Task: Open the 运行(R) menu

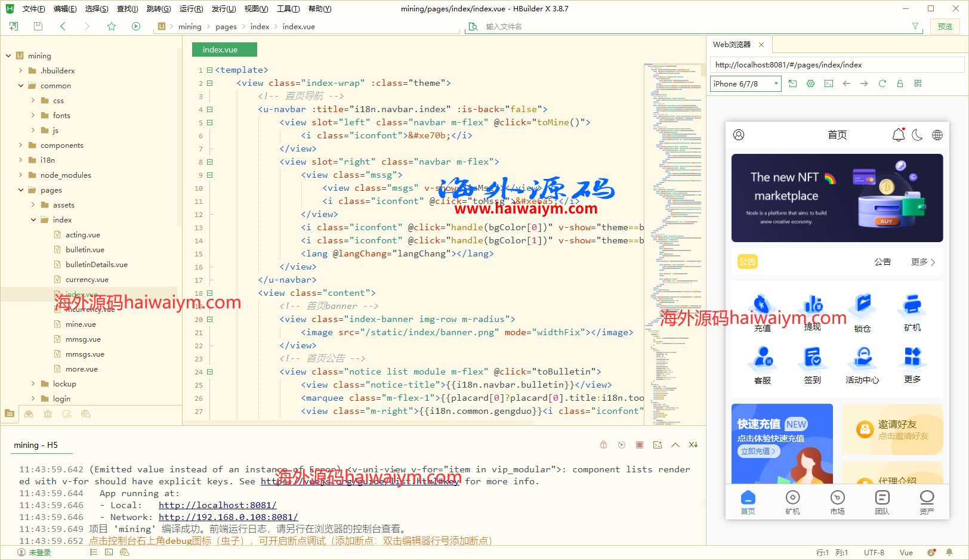Action: [x=191, y=9]
